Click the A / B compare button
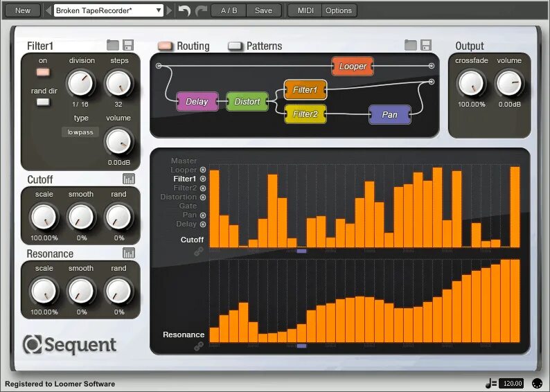This screenshot has width=550, height=392. (x=229, y=10)
